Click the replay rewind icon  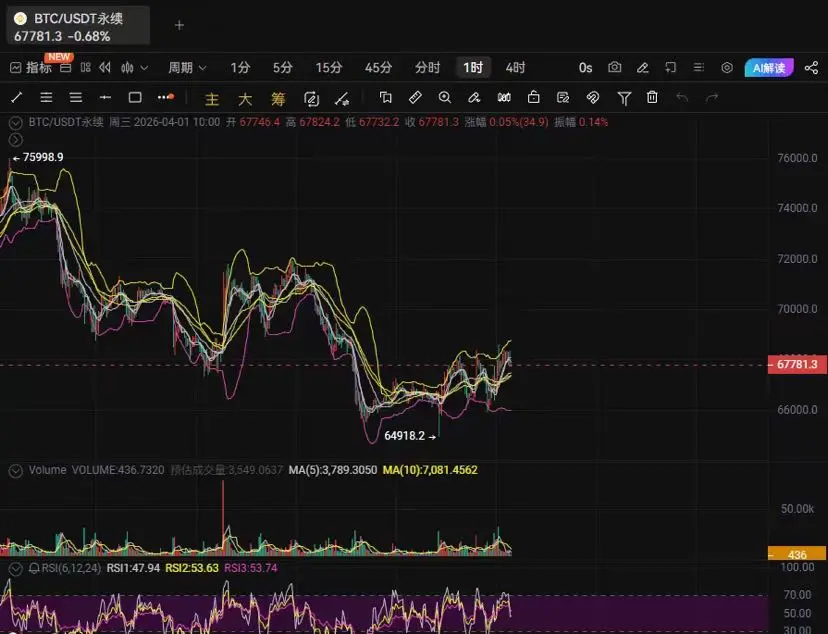105,68
